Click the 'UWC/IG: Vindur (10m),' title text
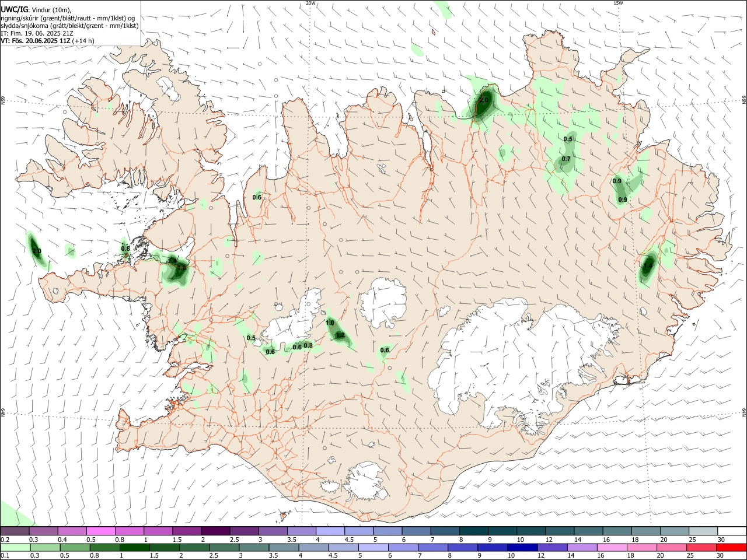Screen dimensions: 747x560 pyautogui.click(x=36, y=9)
